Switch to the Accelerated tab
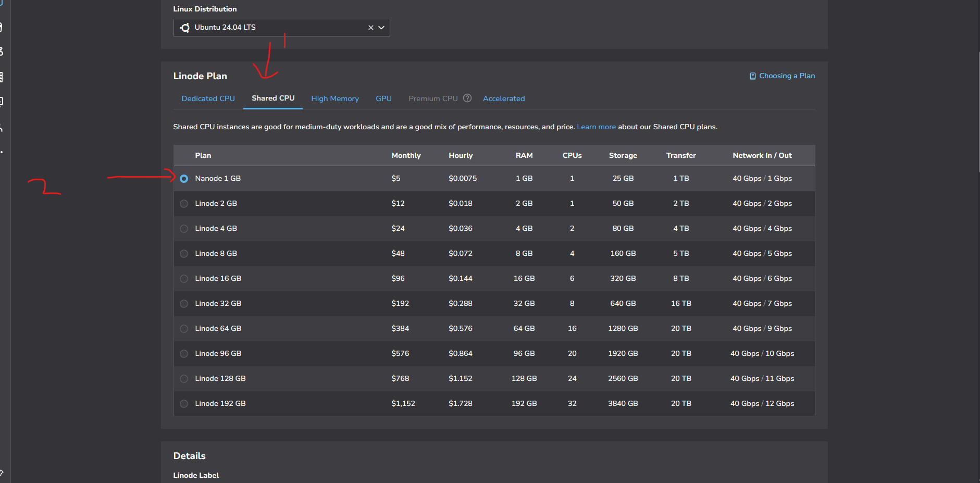 (504, 98)
